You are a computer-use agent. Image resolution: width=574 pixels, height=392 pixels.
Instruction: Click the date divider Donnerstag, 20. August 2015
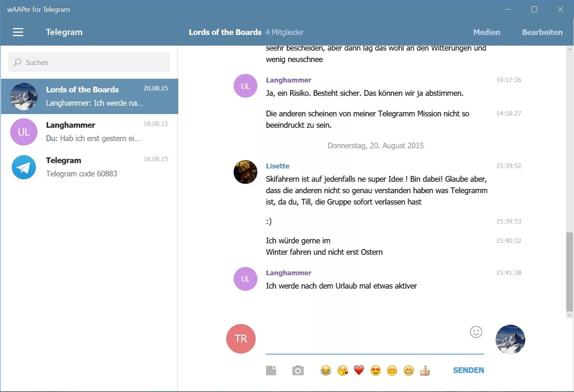coord(375,146)
